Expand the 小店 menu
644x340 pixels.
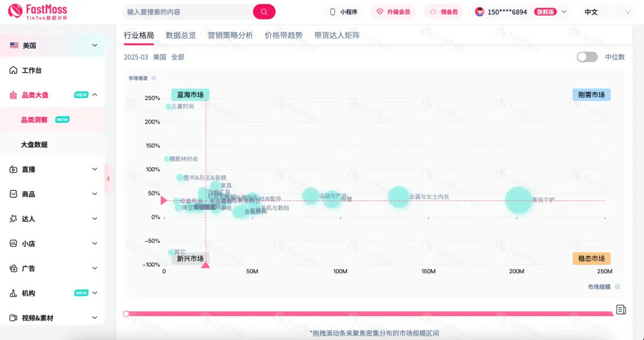click(x=95, y=243)
